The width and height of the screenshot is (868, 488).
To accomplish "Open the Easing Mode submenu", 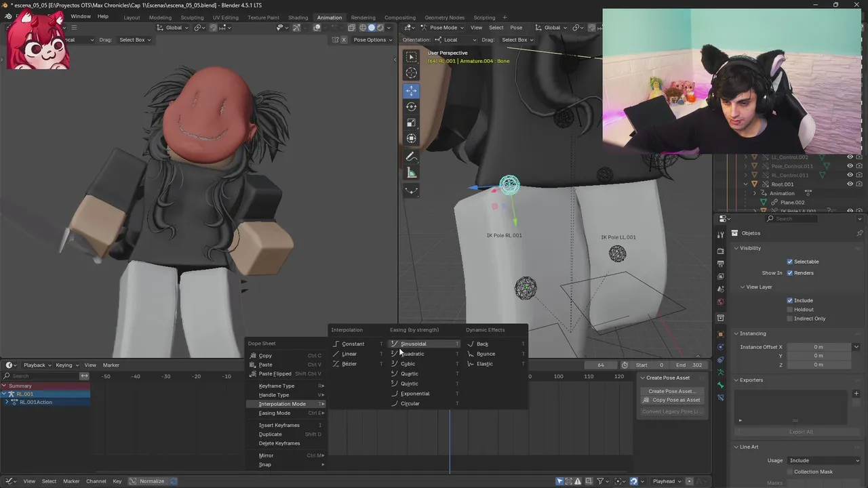I will pos(286,413).
